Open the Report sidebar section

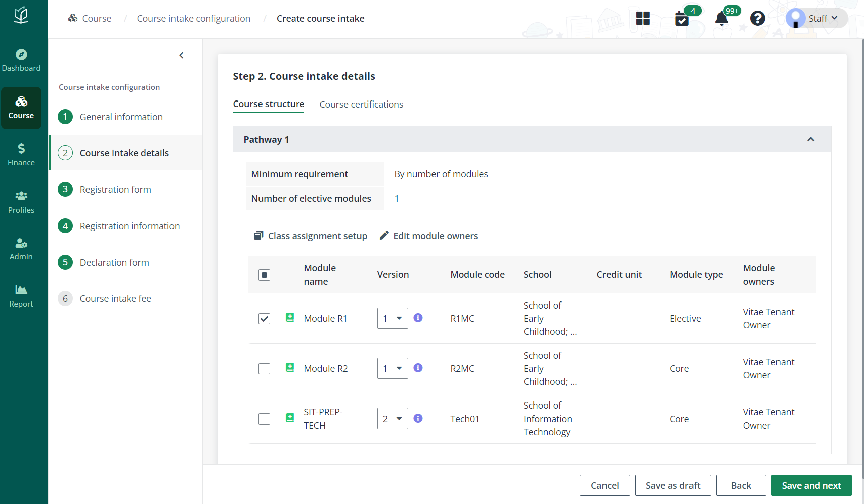coord(21,296)
